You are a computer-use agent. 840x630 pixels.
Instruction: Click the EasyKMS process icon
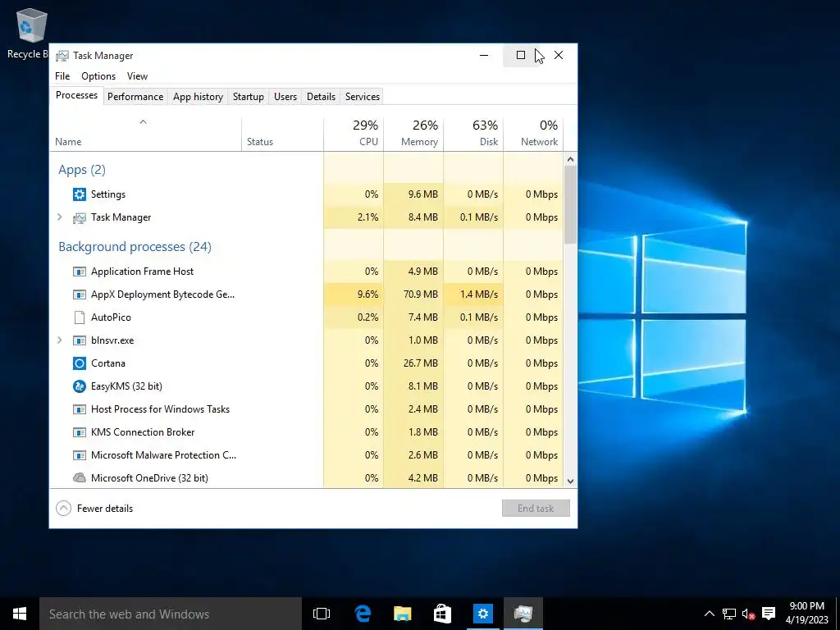(x=80, y=386)
